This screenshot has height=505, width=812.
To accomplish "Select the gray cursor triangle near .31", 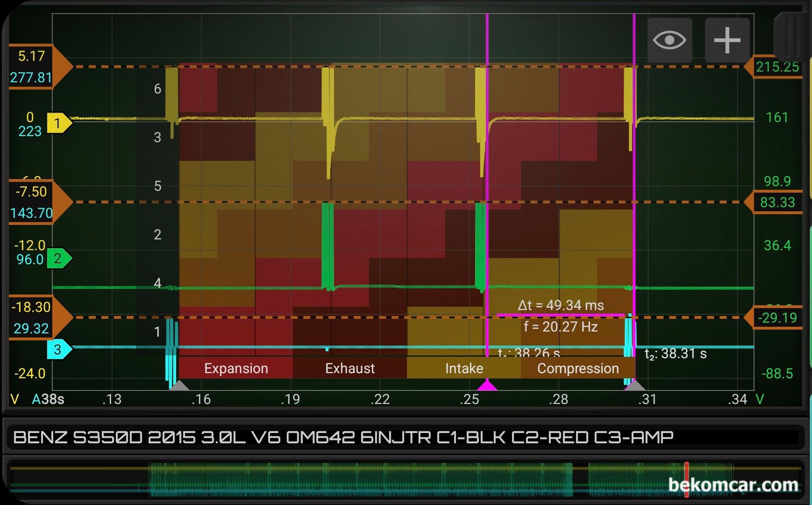I will click(634, 385).
